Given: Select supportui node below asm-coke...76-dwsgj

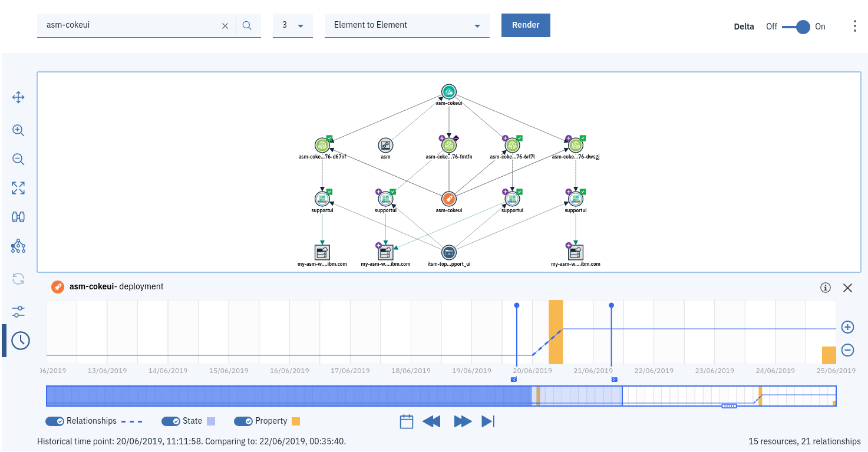Looking at the screenshot, I should pos(576,199).
